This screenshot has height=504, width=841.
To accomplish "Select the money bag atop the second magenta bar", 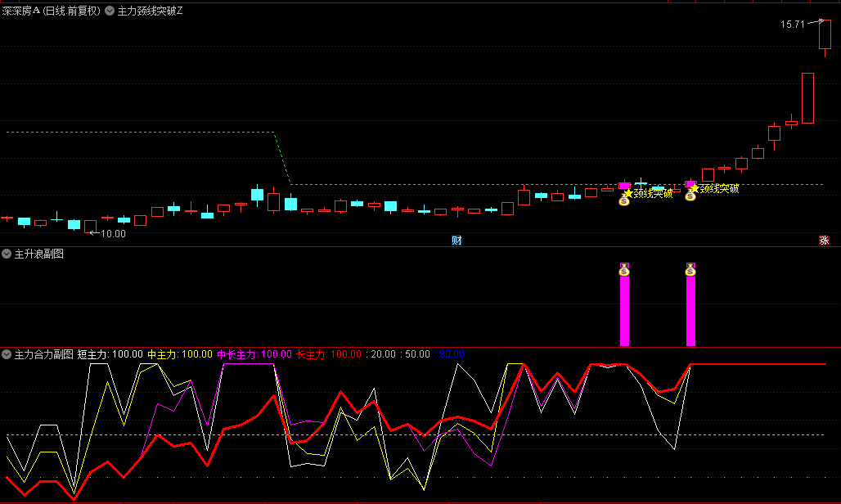I will pos(690,270).
